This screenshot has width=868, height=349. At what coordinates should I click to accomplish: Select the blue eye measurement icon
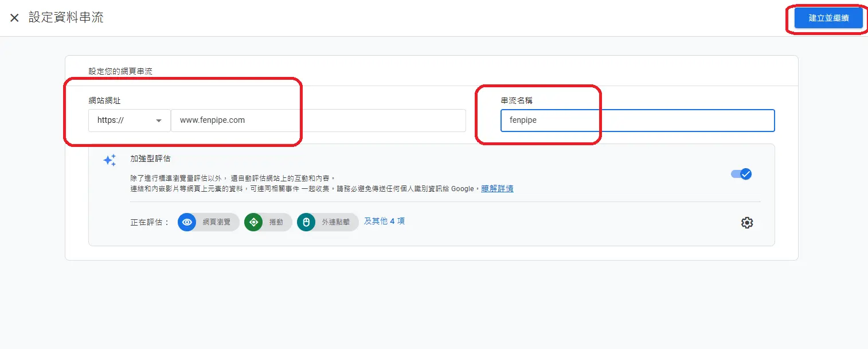coord(187,222)
